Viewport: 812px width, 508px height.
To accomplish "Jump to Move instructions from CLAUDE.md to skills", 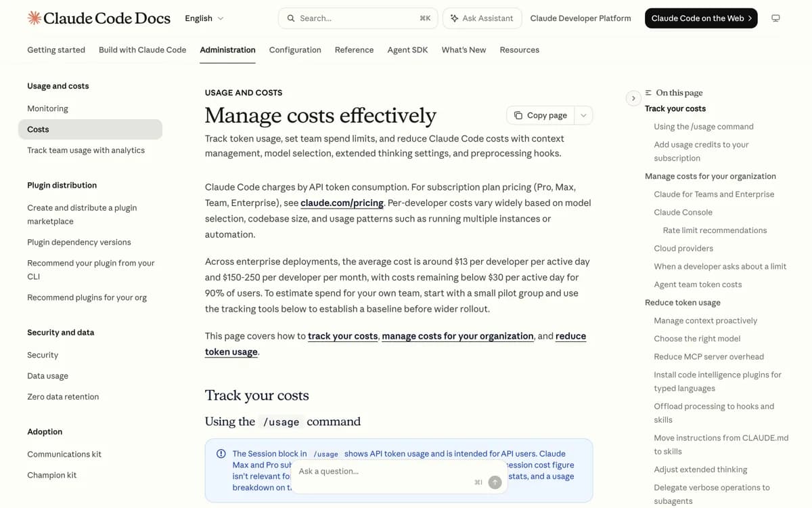I will click(x=721, y=444).
